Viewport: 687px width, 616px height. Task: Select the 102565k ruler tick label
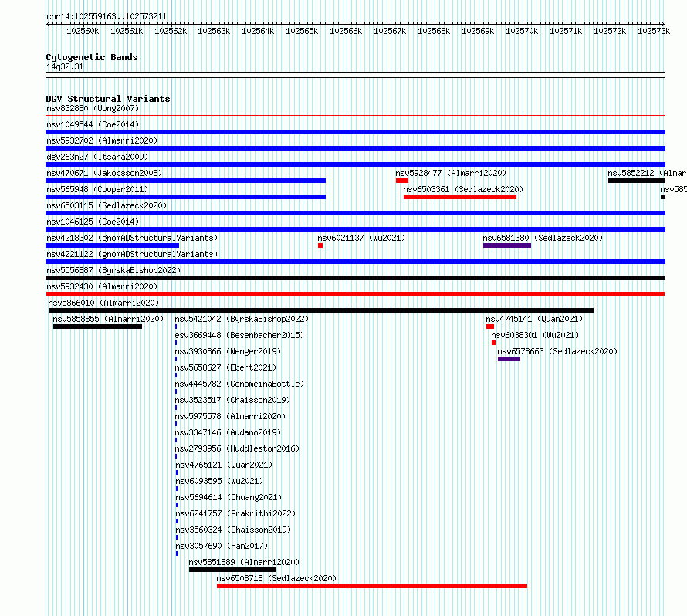click(302, 31)
